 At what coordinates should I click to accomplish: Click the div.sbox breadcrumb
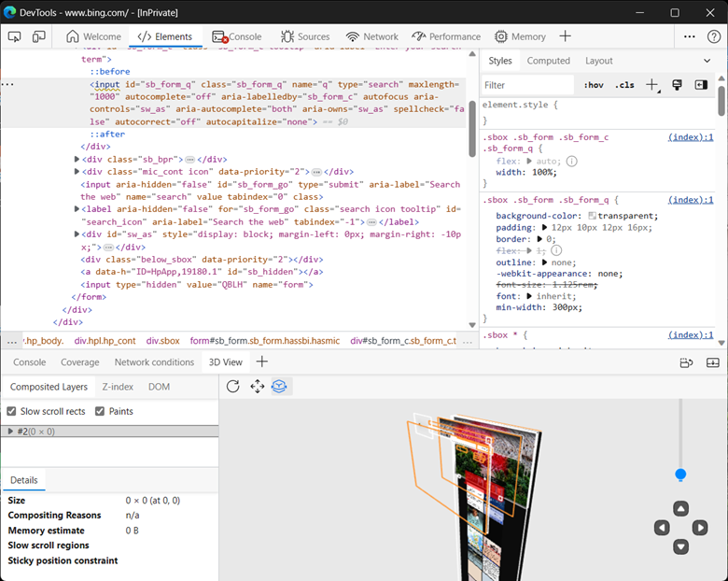(162, 341)
